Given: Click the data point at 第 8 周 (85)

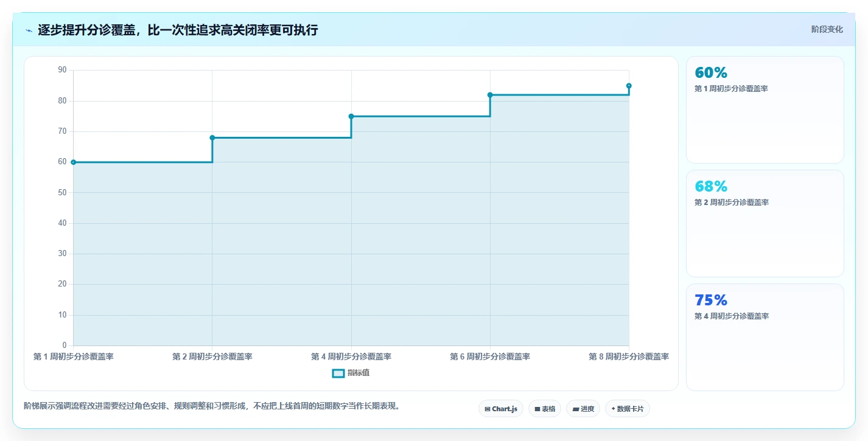Looking at the screenshot, I should click(629, 86).
